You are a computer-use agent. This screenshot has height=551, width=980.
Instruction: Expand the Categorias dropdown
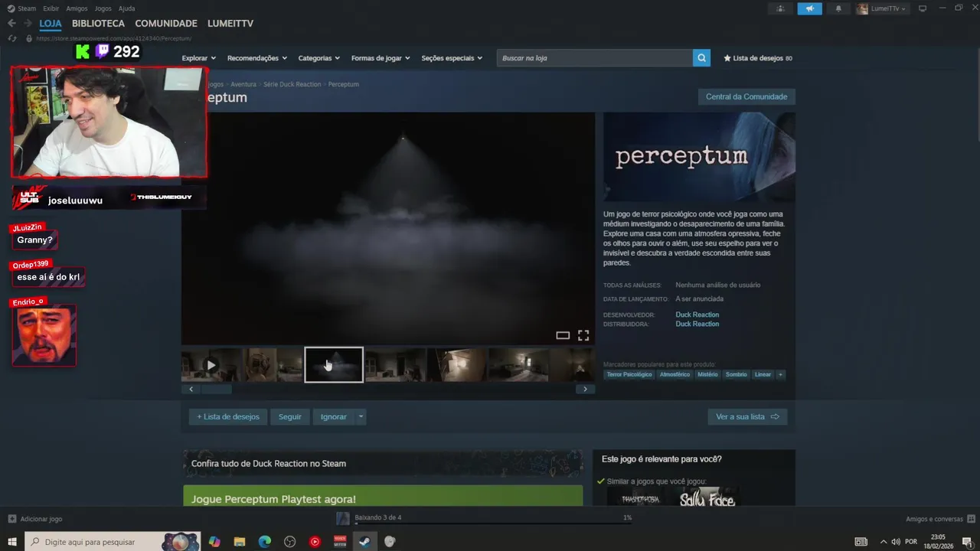[319, 58]
